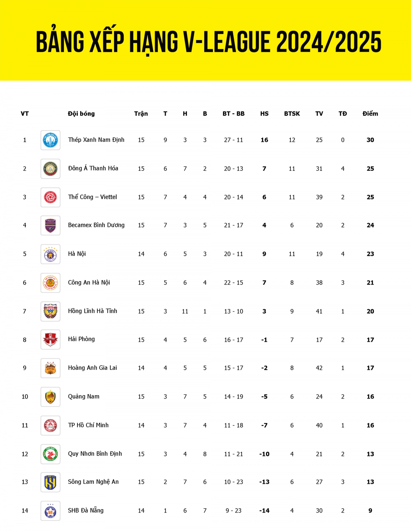Click the Hồng Lĩnh Hà Tĩnh club logo
411x532 pixels.
tap(50, 312)
